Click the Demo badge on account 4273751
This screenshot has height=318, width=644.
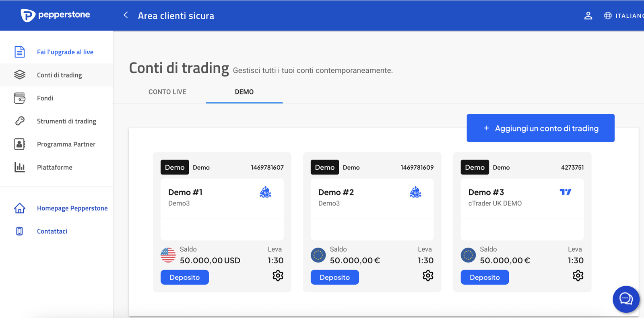pyautogui.click(x=475, y=167)
